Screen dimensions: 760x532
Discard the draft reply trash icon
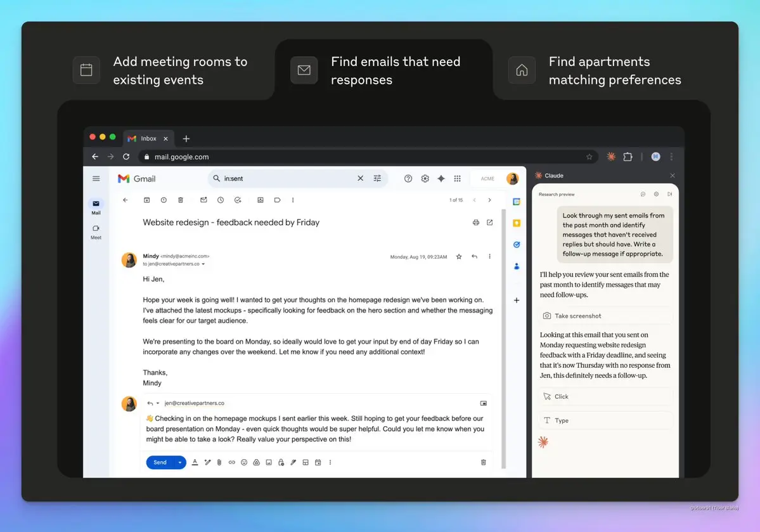point(483,462)
